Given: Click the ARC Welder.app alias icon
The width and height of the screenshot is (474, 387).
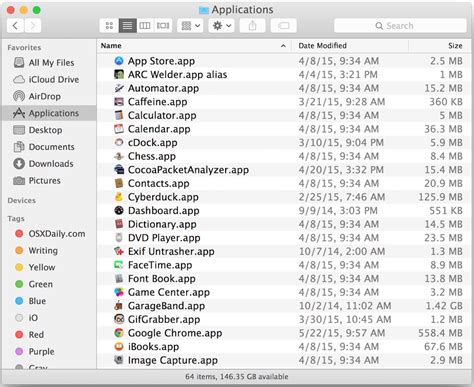Looking at the screenshot, I should point(119,74).
